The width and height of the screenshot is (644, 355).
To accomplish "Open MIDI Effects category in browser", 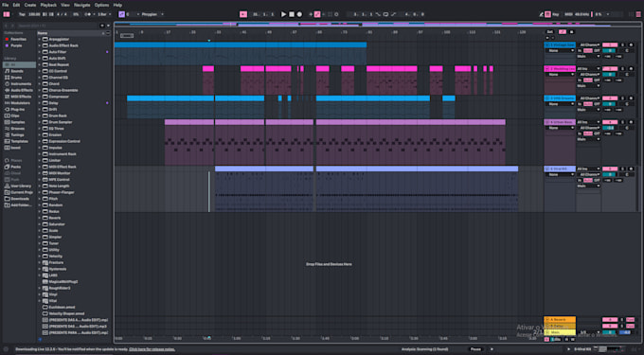I will click(x=21, y=97).
